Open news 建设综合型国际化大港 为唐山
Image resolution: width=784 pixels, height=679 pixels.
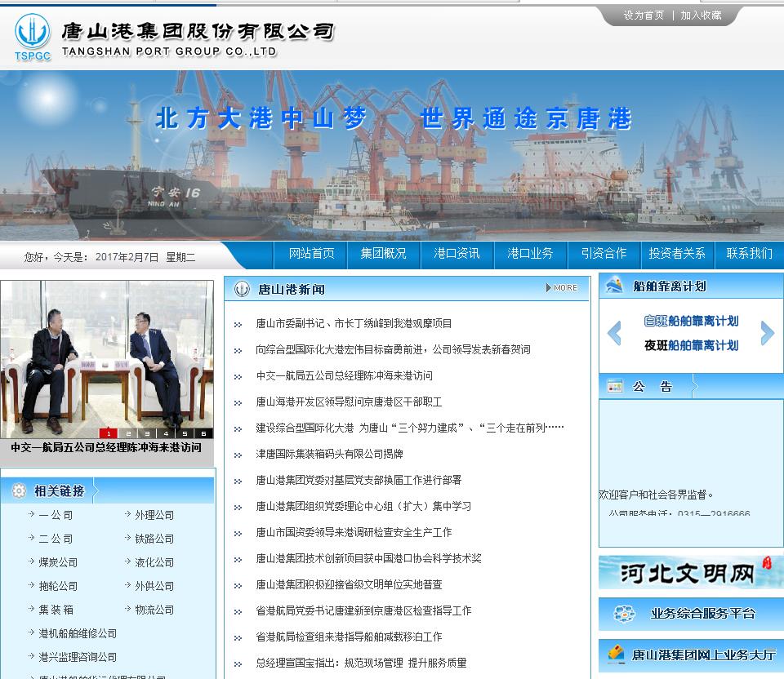pyautogui.click(x=409, y=428)
